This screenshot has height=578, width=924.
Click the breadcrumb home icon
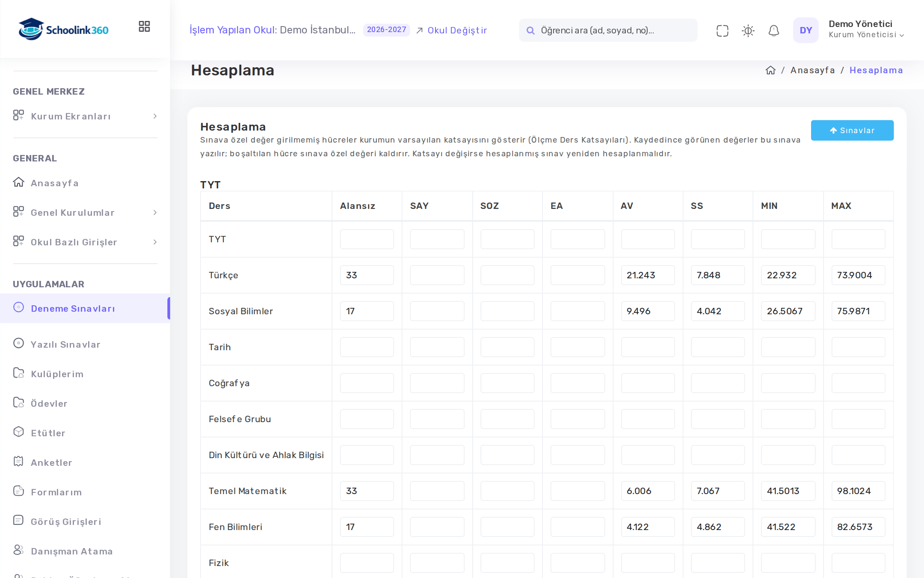(770, 70)
